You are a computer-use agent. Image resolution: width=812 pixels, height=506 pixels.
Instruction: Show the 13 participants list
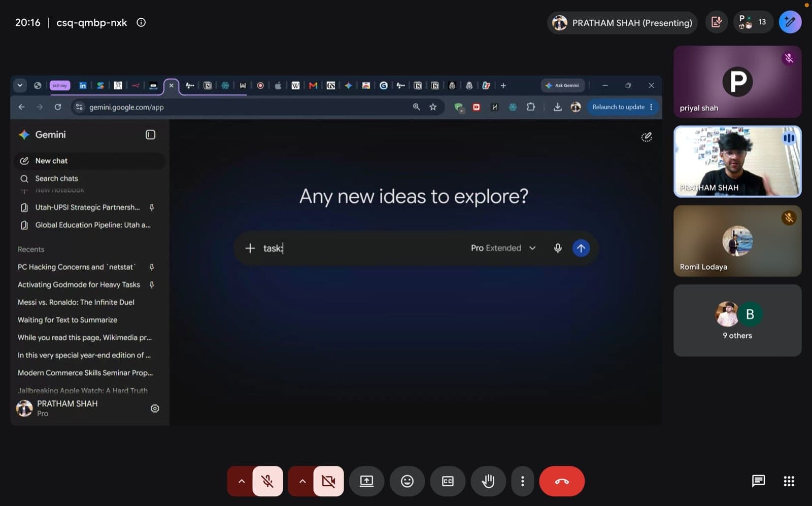click(753, 22)
